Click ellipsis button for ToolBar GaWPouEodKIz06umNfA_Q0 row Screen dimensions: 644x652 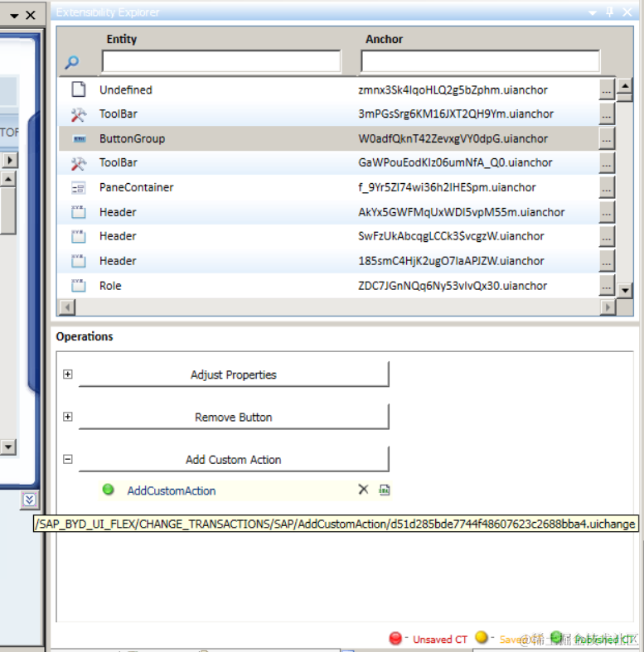tap(607, 163)
